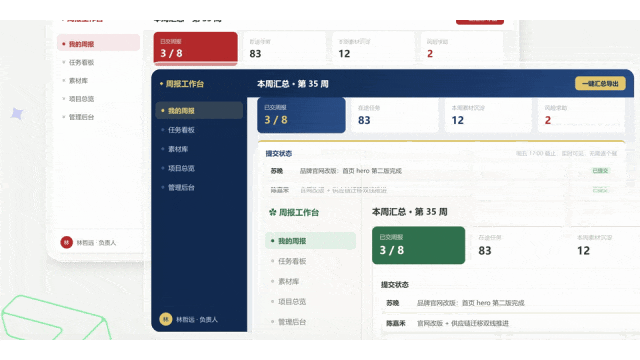Image resolution: width=640 pixels, height=360 pixels.
Task: Select 我的周报 in the green-themed sidebar
Action: point(311,241)
